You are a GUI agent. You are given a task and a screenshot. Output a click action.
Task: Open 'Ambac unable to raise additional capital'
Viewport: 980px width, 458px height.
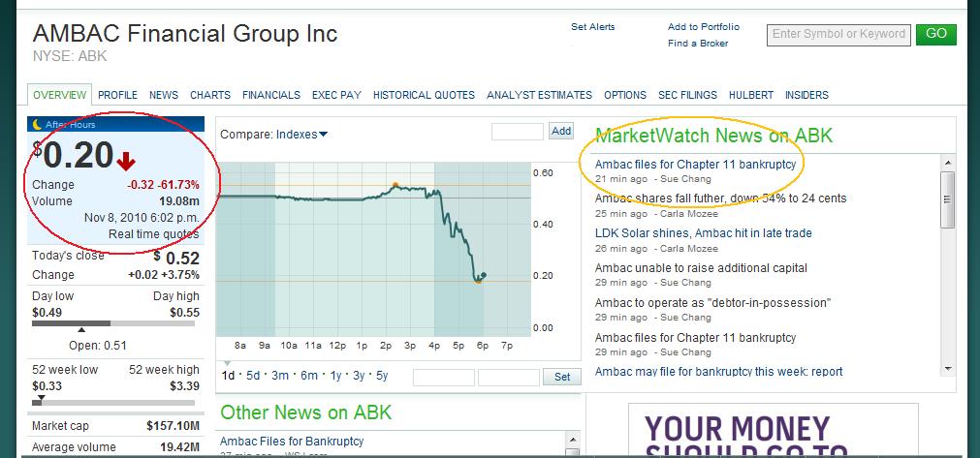click(x=701, y=268)
